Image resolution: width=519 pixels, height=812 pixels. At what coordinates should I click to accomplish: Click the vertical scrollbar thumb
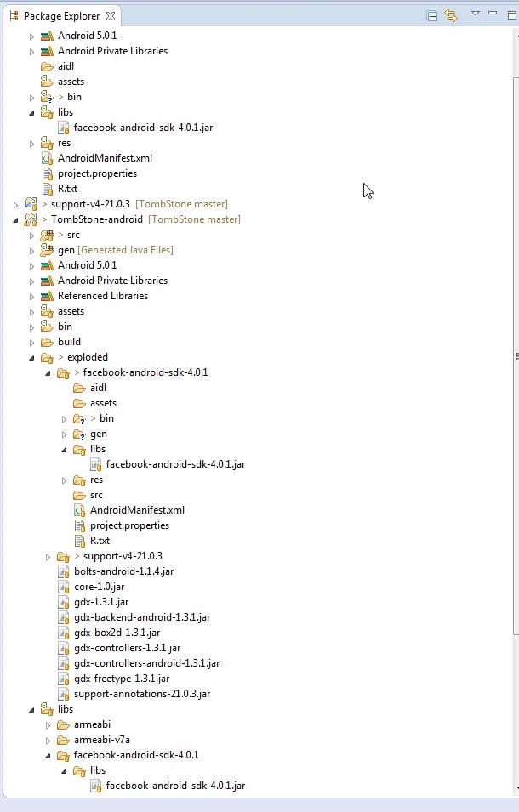pos(516,355)
